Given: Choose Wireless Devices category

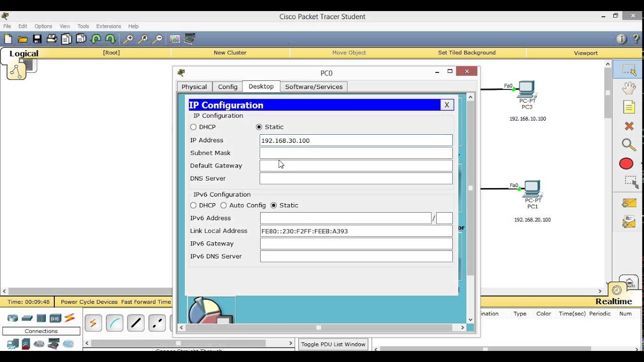Looking at the screenshot, I should tap(55, 318).
